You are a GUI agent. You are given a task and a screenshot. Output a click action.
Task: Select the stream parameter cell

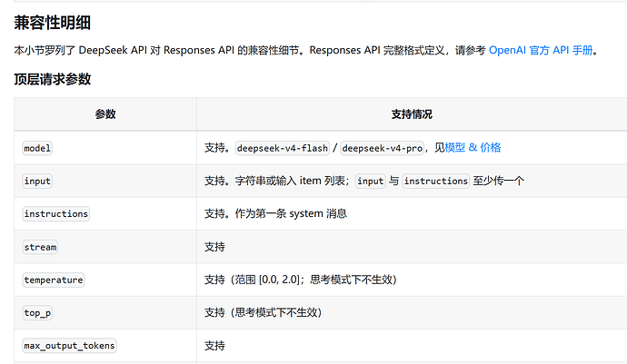40,247
